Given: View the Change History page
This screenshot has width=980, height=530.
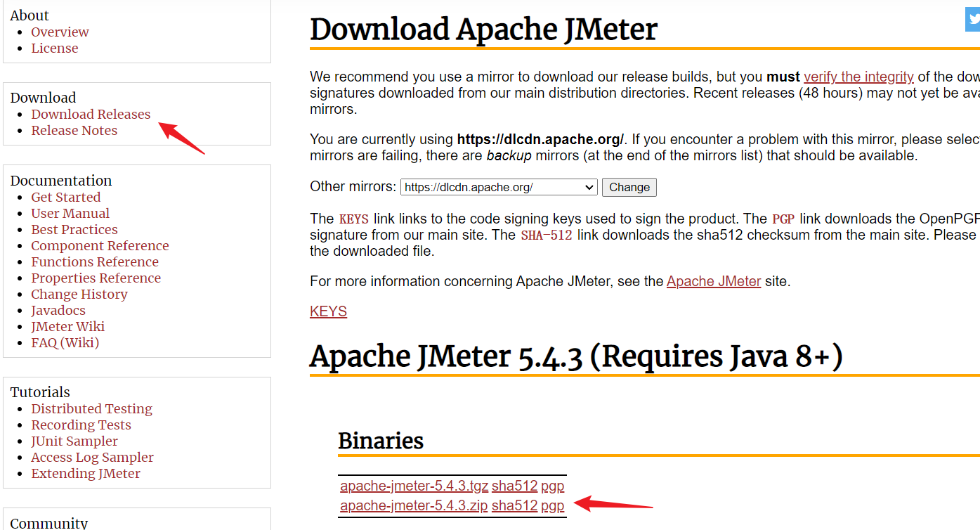Looking at the screenshot, I should 79,294.
